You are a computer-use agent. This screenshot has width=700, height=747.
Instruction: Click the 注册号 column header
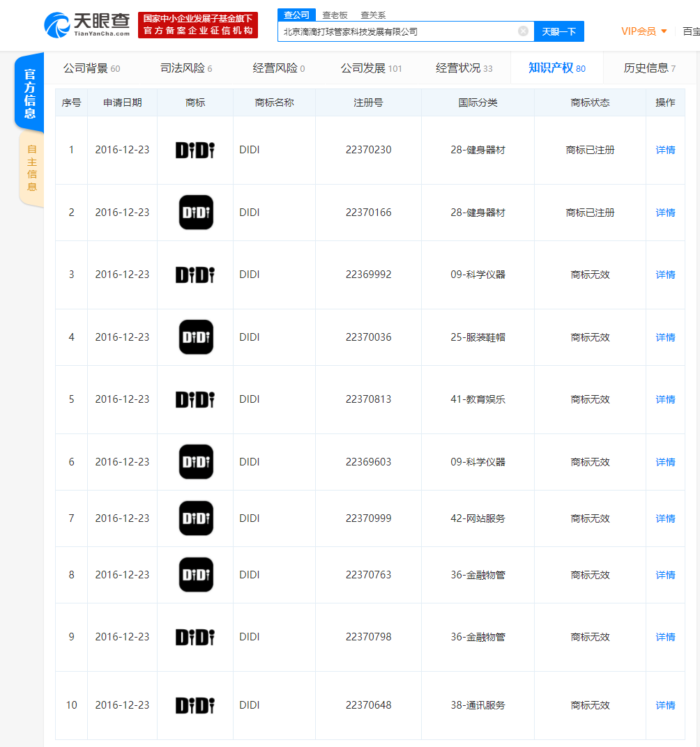[368, 102]
